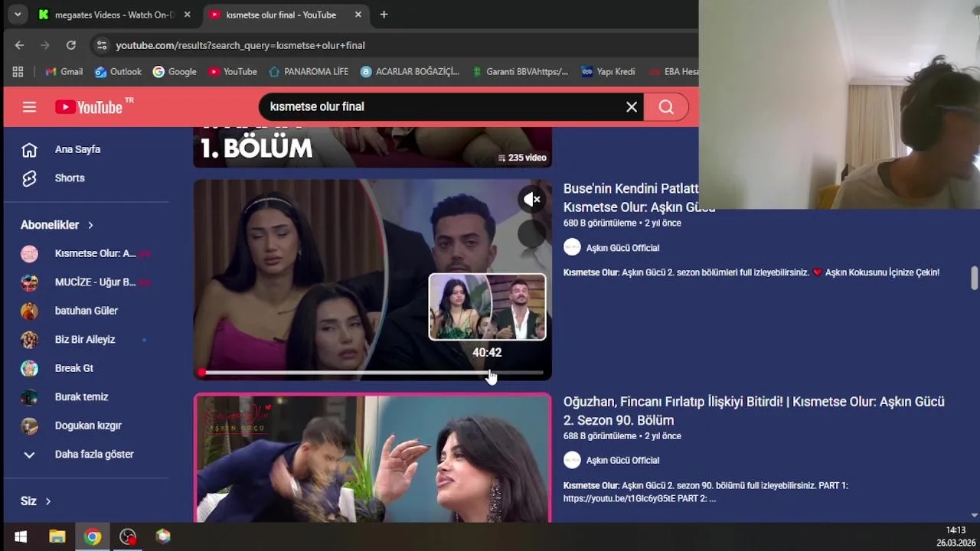Image resolution: width=980 pixels, height=551 pixels.
Task: Expand Abonelikler subscriptions section
Action: tap(57, 225)
